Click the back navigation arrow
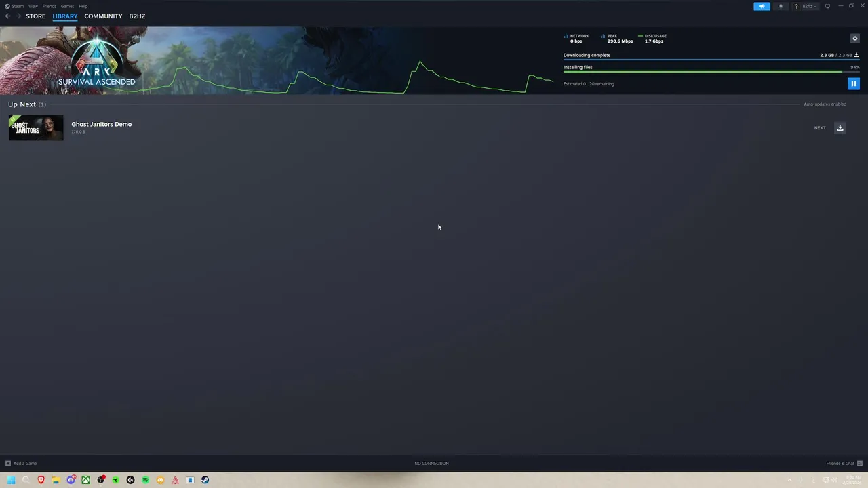The width and height of the screenshot is (868, 488). [x=7, y=16]
